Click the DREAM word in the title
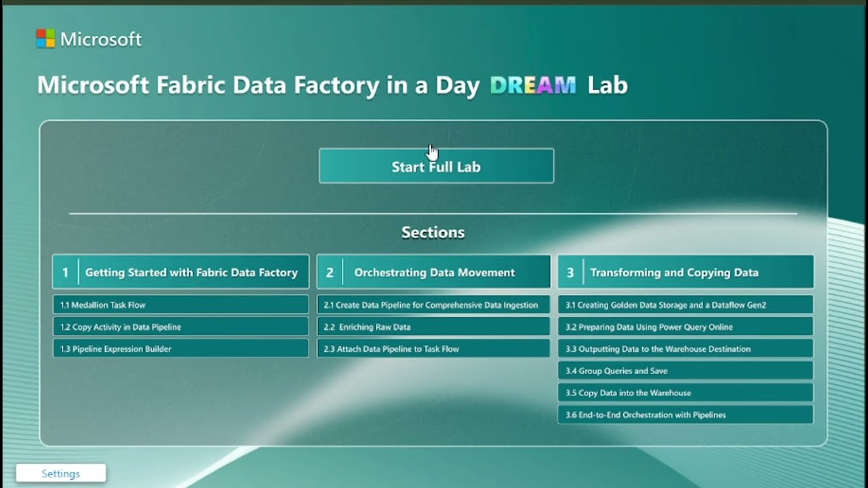 (x=533, y=85)
